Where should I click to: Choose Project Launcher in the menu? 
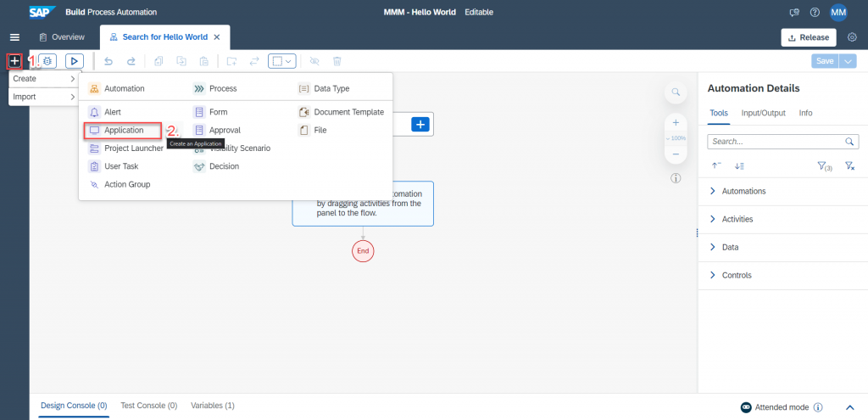click(x=126, y=148)
